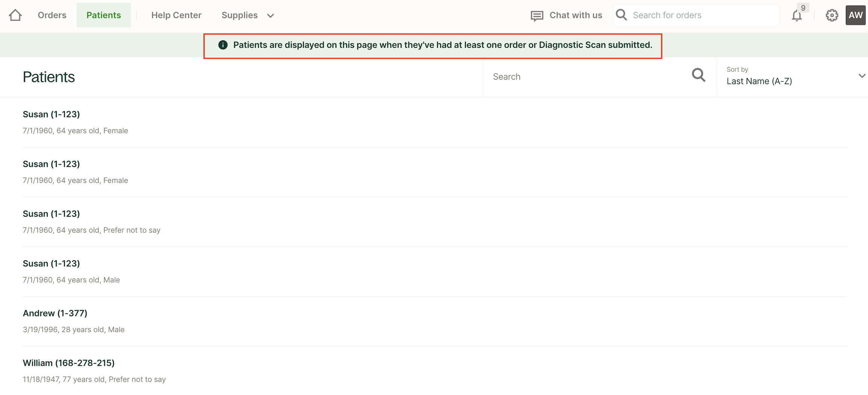Open the chat with us messaging icon
Image resolution: width=868 pixels, height=395 pixels.
tap(536, 15)
